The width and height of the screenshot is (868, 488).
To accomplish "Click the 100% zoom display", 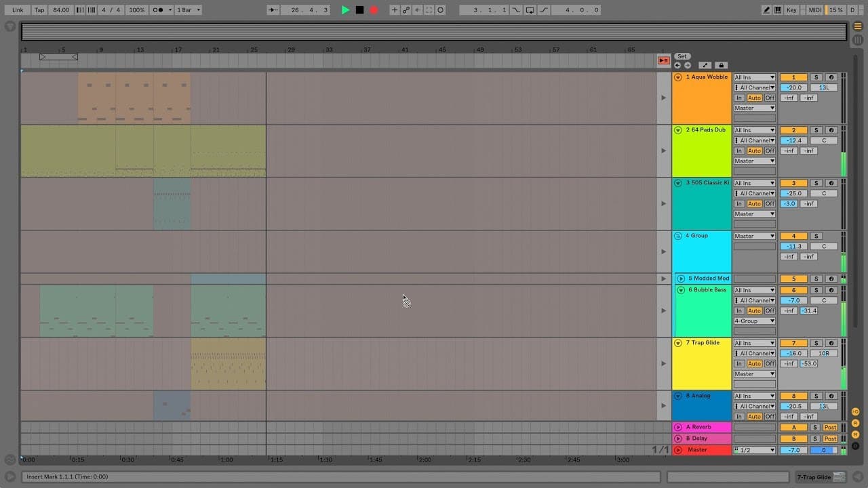I will (137, 10).
